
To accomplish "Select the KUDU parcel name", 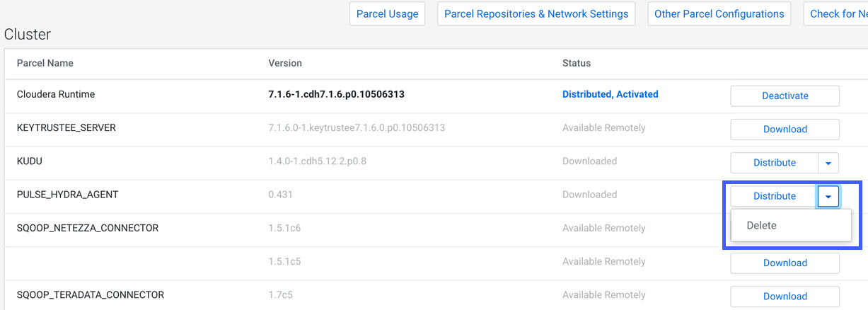I will tap(30, 161).
